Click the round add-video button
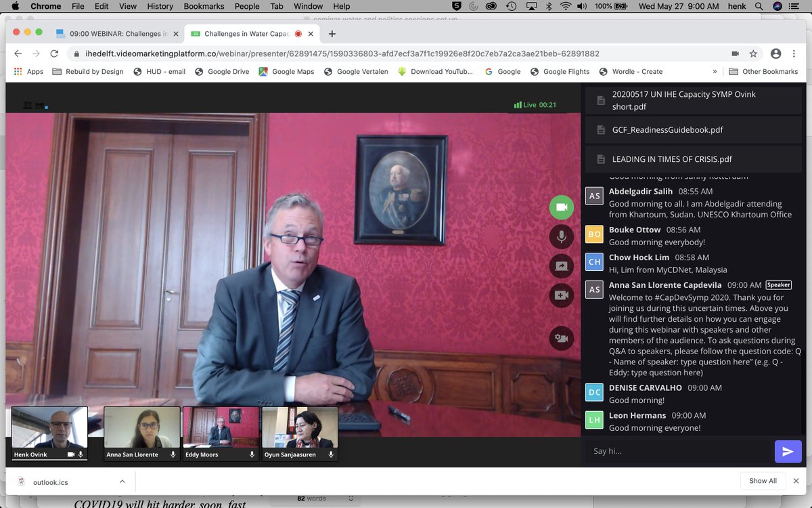 561,295
